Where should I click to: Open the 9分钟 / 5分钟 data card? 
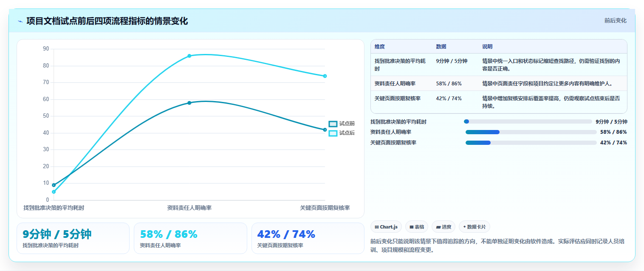tap(73, 238)
